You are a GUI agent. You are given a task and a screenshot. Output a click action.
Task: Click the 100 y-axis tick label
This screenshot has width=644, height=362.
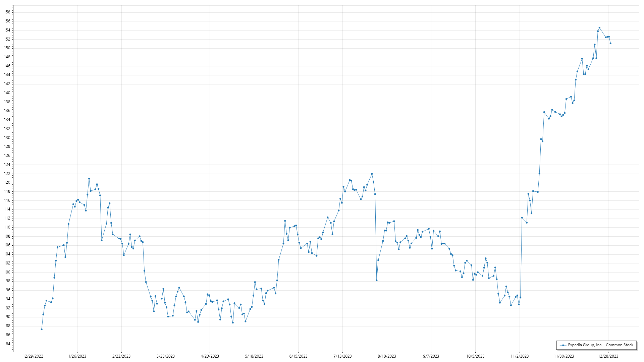(x=7, y=272)
